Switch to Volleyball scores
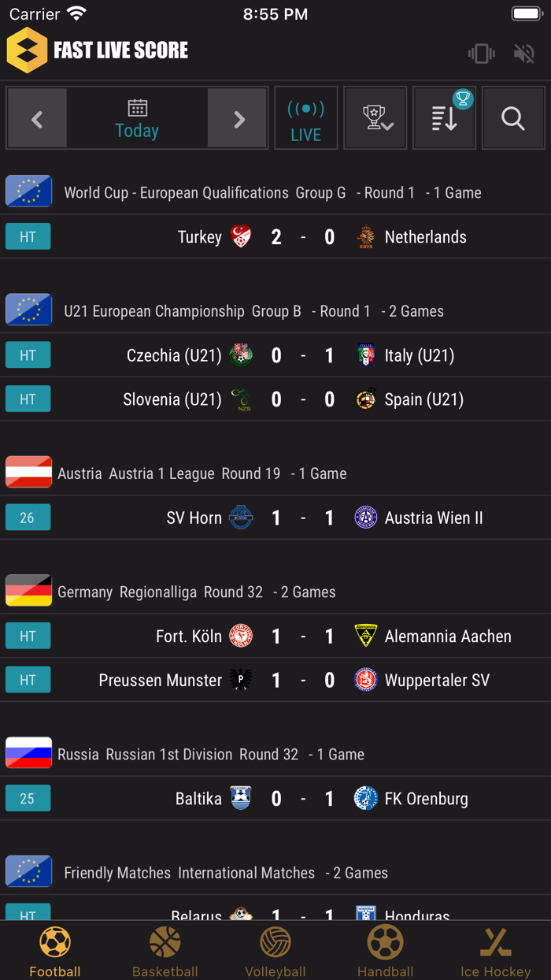551x980 pixels. pos(275,949)
